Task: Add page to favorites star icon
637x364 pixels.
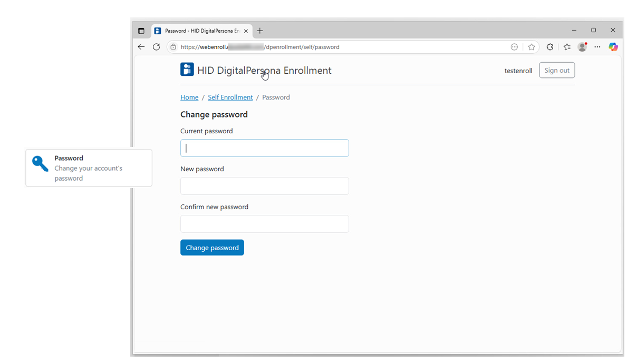Action: click(532, 47)
